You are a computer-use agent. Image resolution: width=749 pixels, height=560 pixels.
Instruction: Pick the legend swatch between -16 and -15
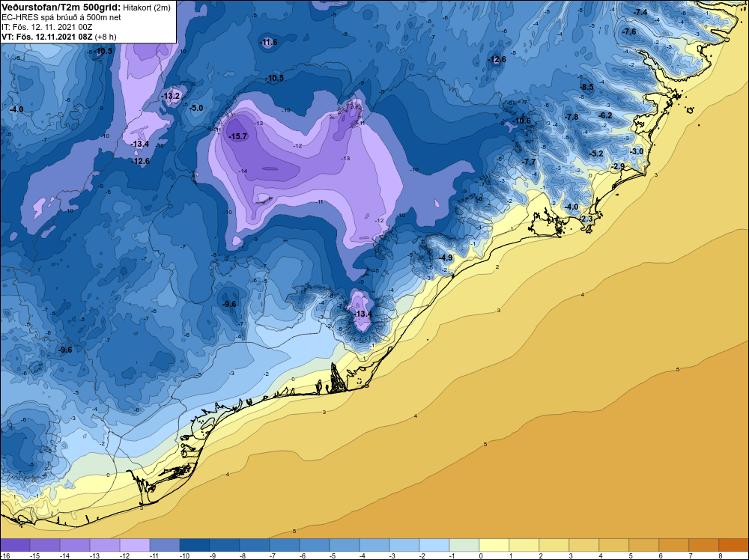[x=15, y=545]
